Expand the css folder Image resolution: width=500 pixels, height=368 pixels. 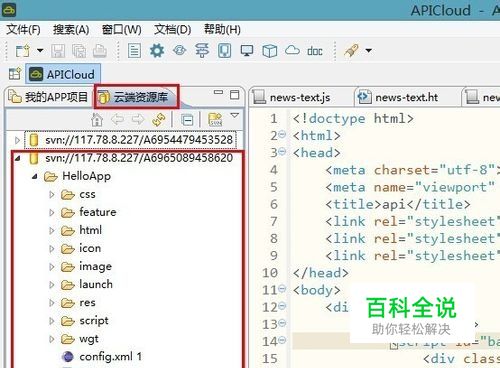pyautogui.click(x=52, y=194)
